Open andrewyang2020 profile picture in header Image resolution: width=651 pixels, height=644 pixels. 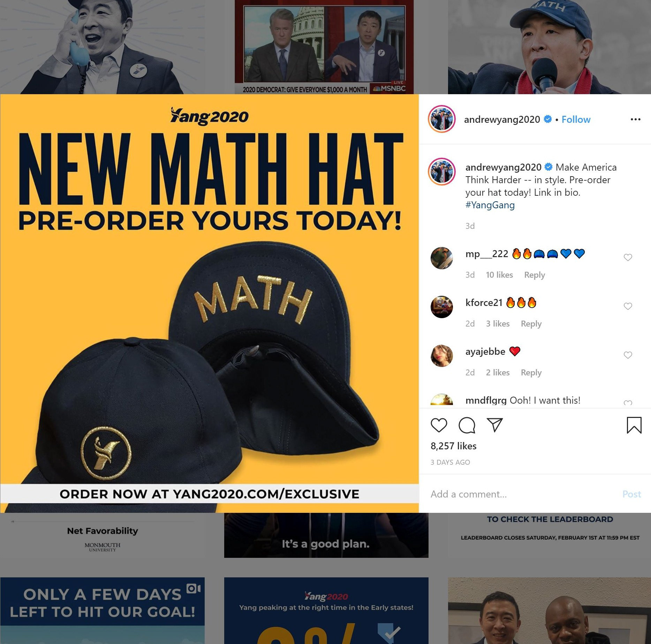click(x=441, y=119)
